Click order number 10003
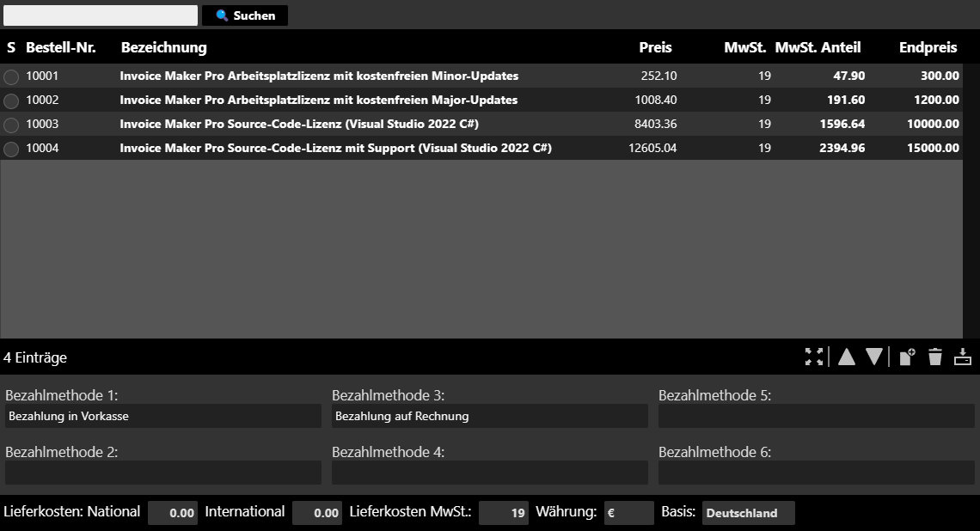The width and height of the screenshot is (980, 531). [42, 124]
